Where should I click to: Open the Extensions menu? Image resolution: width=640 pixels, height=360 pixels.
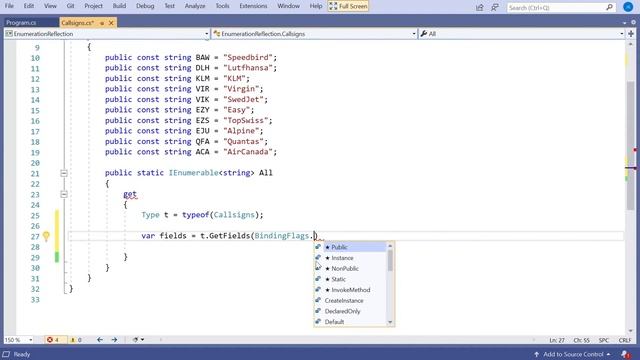tap(253, 6)
